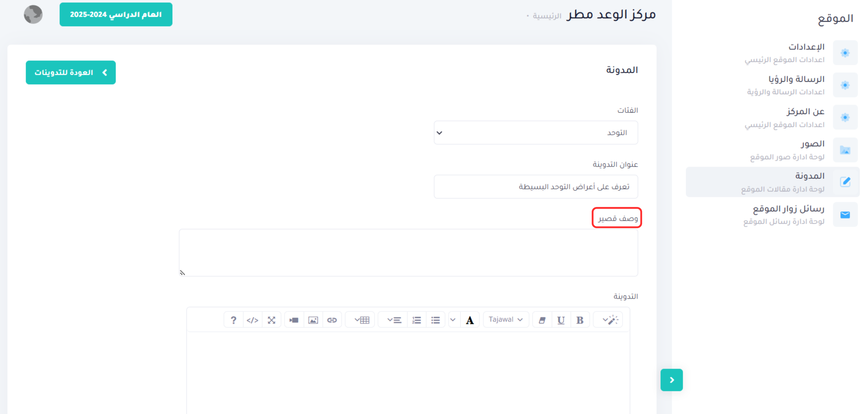This screenshot has height=414, width=868.
Task: Click the عنوان التدوينة title input field
Action: pyautogui.click(x=536, y=187)
